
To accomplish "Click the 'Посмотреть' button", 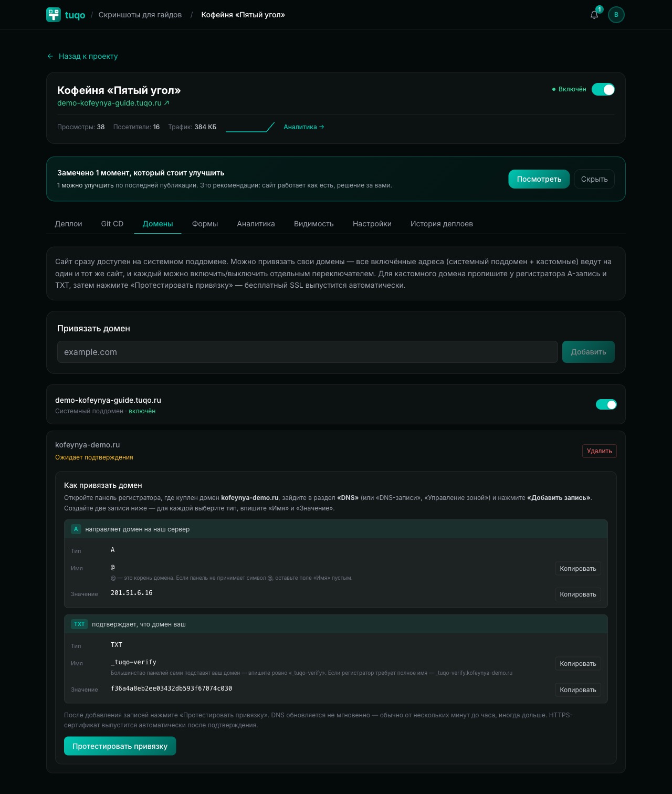I will click(x=539, y=179).
